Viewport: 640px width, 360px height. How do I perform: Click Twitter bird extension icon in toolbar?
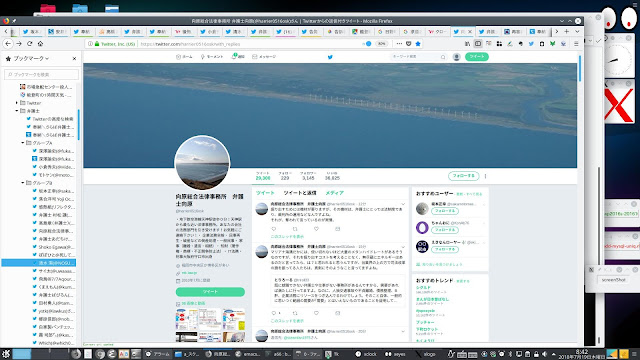[531, 44]
